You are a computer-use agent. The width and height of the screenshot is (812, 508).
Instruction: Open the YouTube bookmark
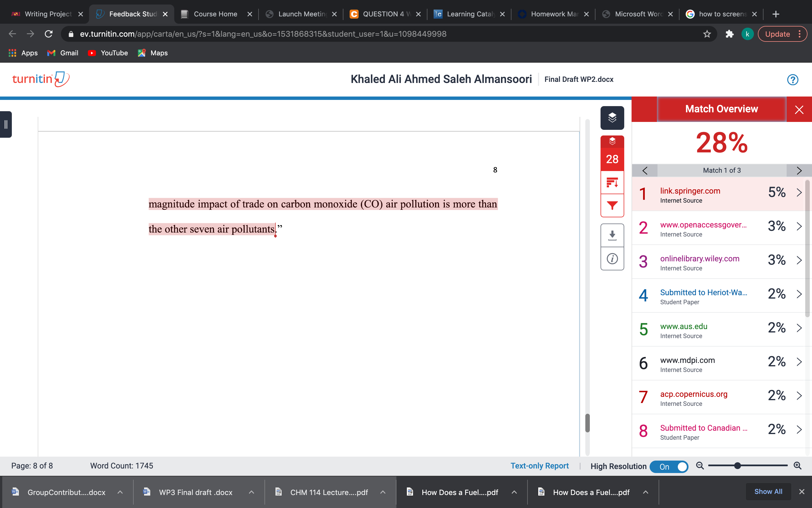click(108, 53)
